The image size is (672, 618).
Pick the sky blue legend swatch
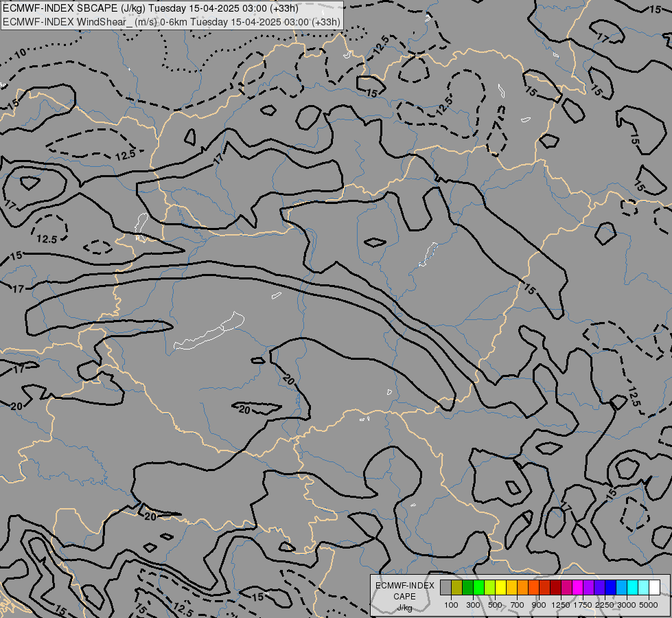coord(621,588)
